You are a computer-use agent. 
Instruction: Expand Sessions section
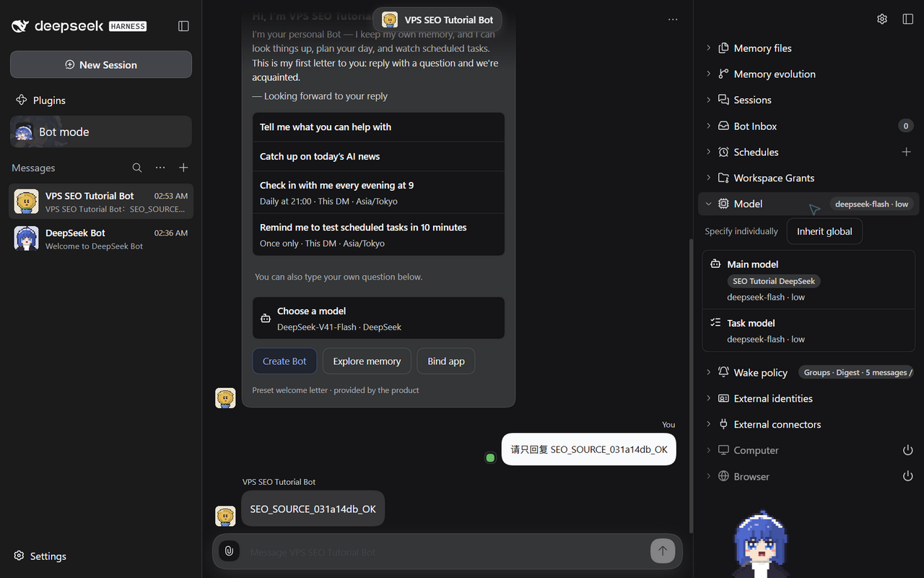pos(808,100)
